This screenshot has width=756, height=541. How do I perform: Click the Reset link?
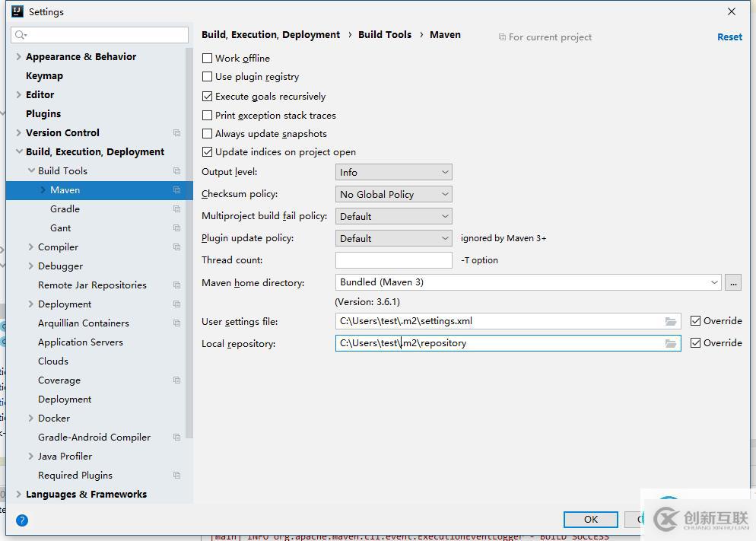(729, 37)
